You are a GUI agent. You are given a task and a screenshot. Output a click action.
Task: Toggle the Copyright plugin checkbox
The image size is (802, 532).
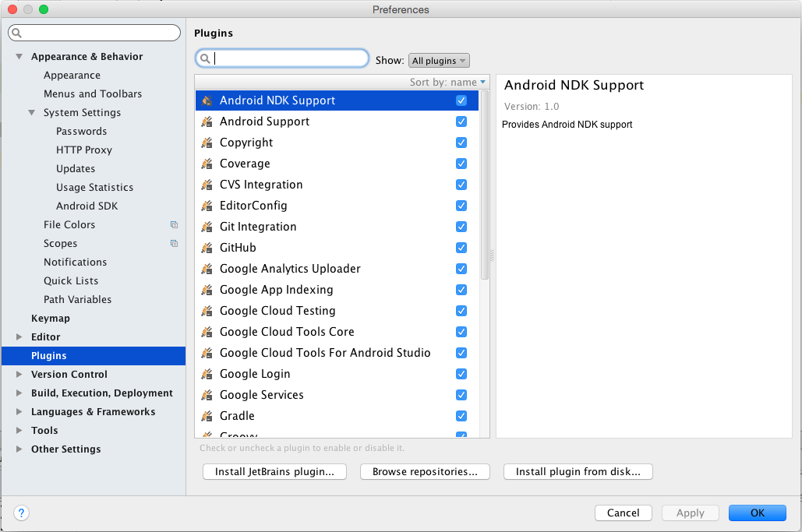click(x=461, y=143)
